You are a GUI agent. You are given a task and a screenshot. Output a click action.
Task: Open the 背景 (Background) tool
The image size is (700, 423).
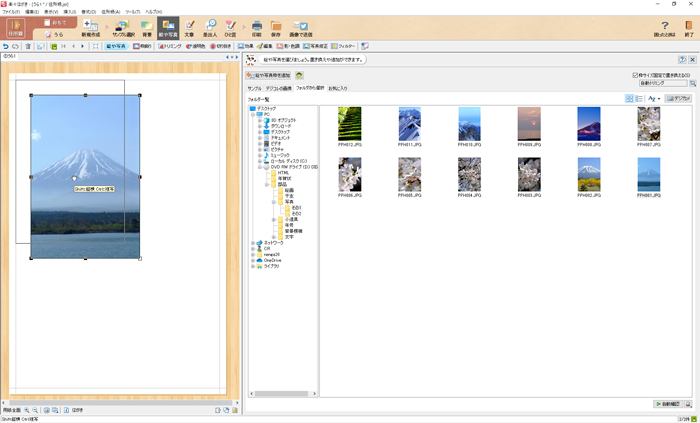pyautogui.click(x=146, y=28)
